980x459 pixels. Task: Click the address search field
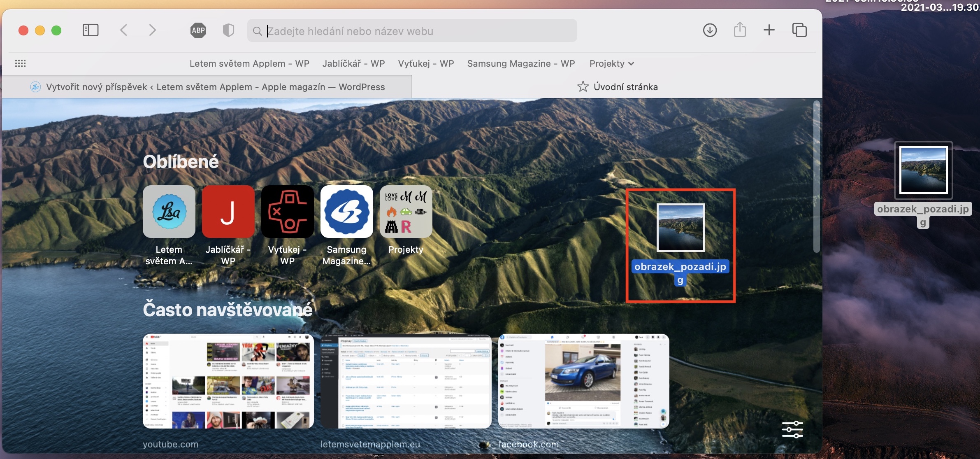coord(411,31)
